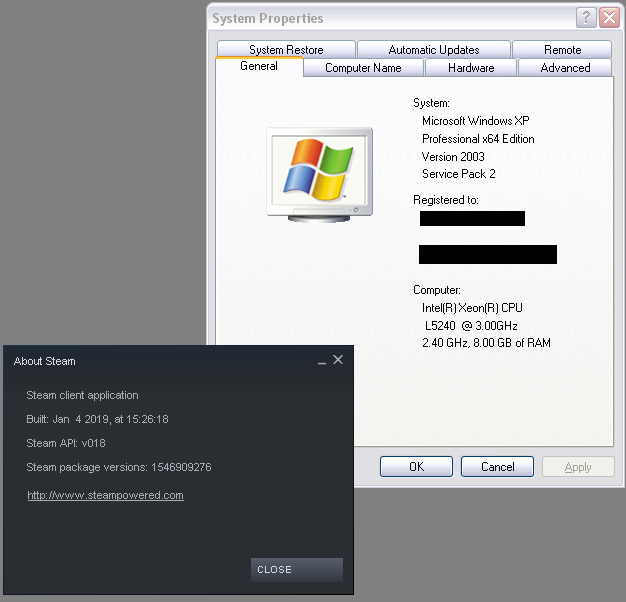Switch to the Hardware tab

coord(471,68)
